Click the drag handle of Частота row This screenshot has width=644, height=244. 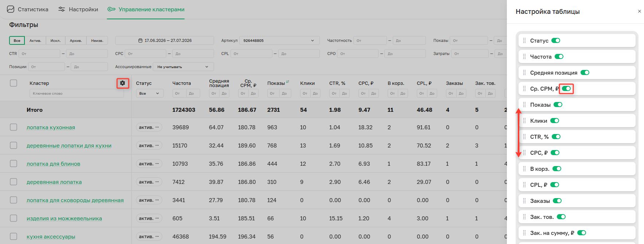click(524, 56)
